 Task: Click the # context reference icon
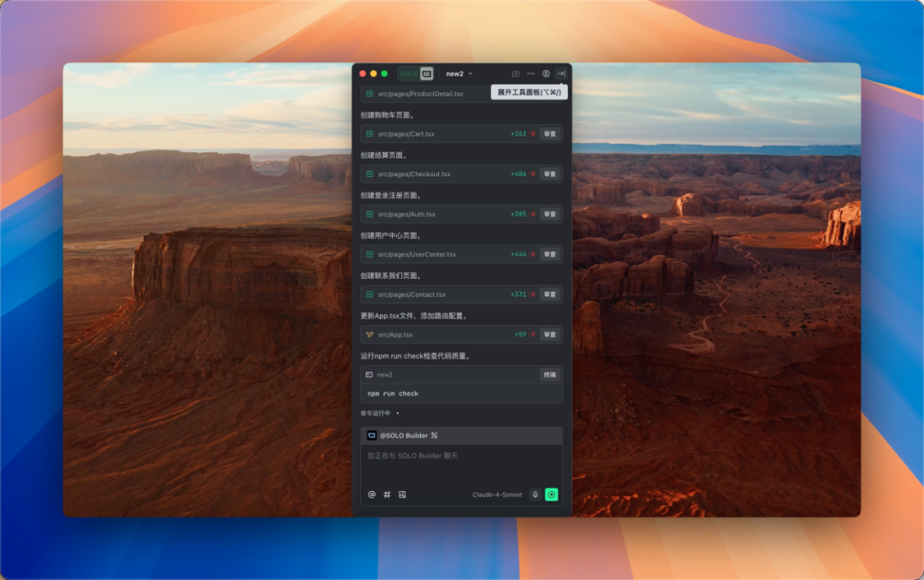[388, 494]
